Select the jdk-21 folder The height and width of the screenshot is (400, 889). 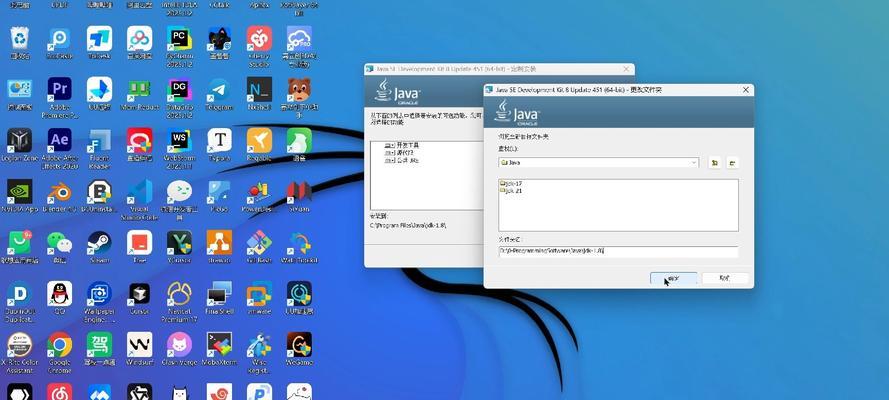pos(511,191)
